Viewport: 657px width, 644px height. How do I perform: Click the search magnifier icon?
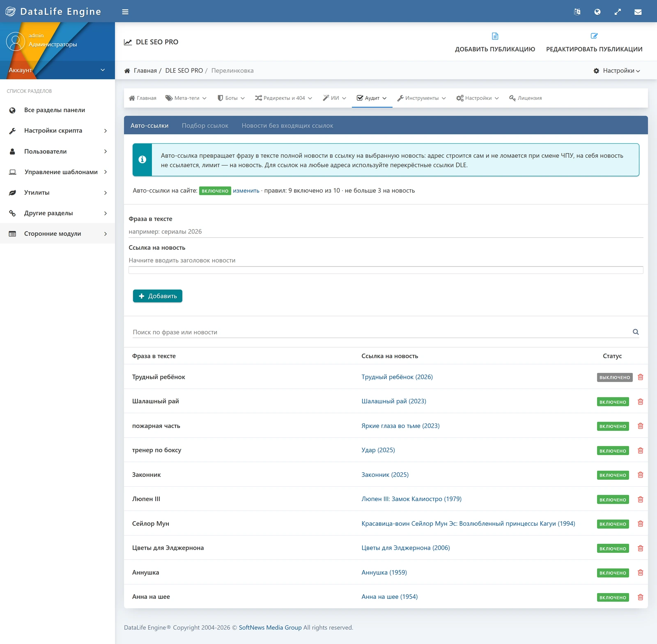coord(636,332)
